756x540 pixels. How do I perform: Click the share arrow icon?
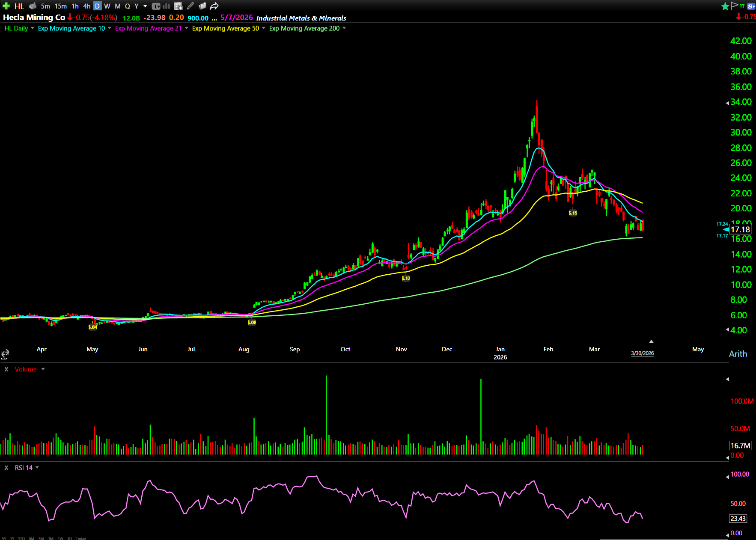214,6
